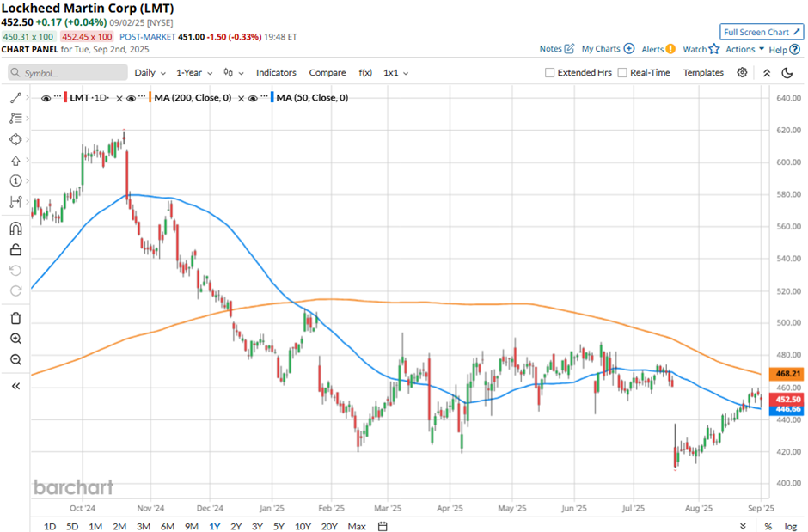Open the Actions dropdown menu

(744, 49)
